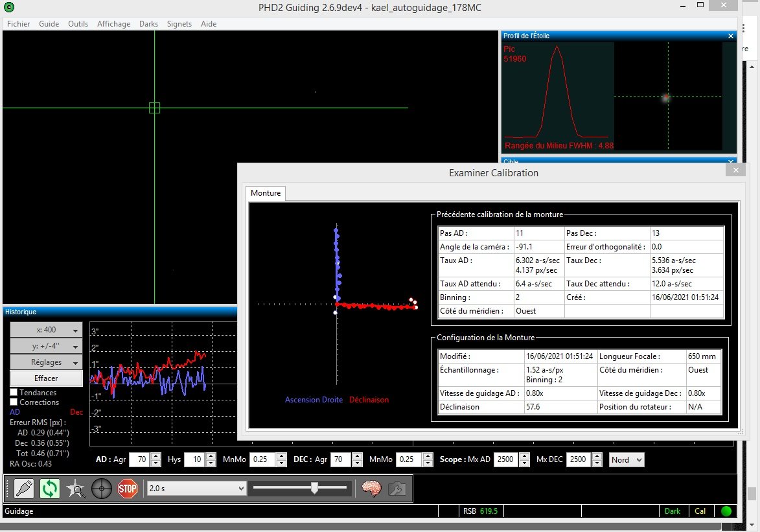Click the gamma slider handle
Viewport: 760px width, 532px height.
click(315, 488)
